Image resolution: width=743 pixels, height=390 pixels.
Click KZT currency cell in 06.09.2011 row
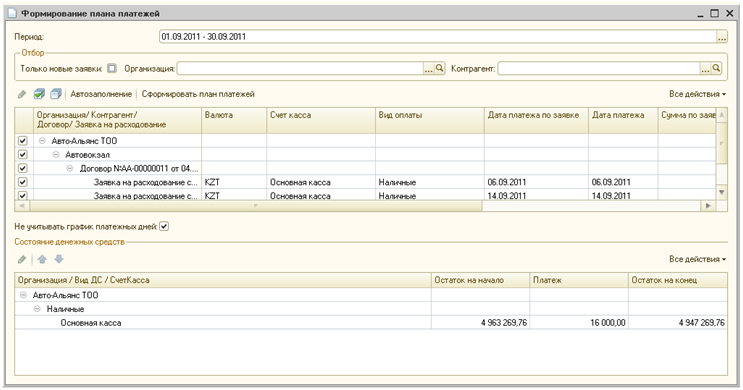coord(234,182)
